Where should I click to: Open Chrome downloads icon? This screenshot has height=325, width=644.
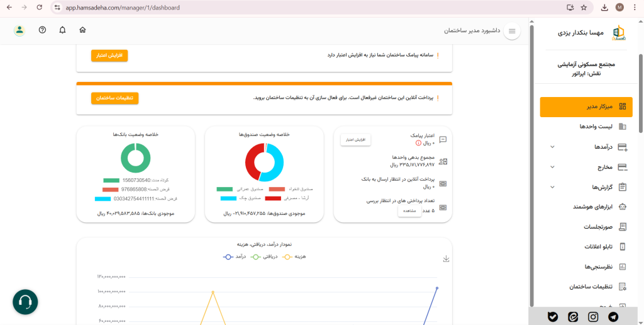(604, 8)
